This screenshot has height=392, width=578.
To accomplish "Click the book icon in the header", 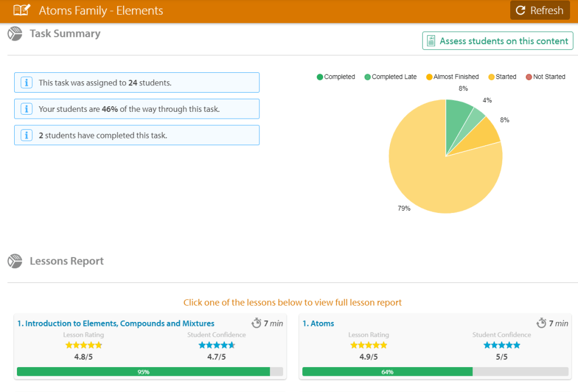I will pos(21,10).
